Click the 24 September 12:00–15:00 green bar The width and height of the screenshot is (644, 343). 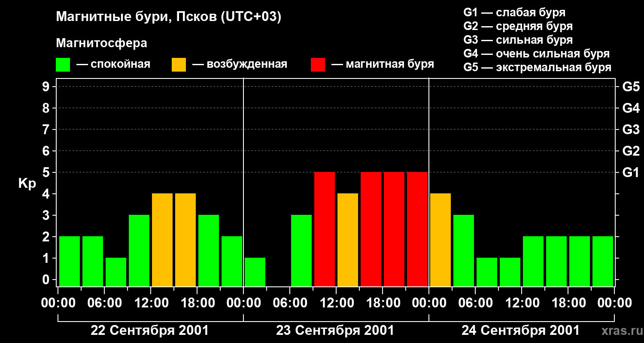pos(533,261)
